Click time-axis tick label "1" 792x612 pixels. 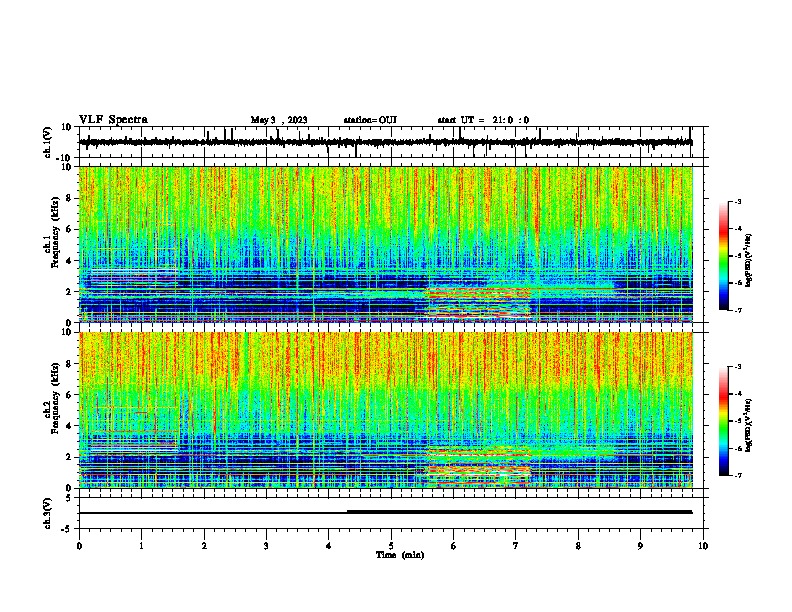click(x=141, y=546)
